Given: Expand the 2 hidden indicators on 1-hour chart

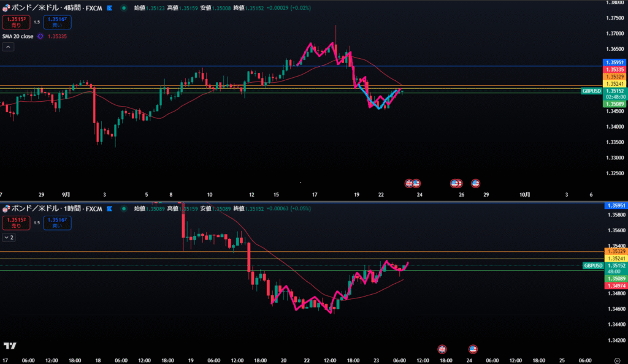Looking at the screenshot, I should 9,237.
